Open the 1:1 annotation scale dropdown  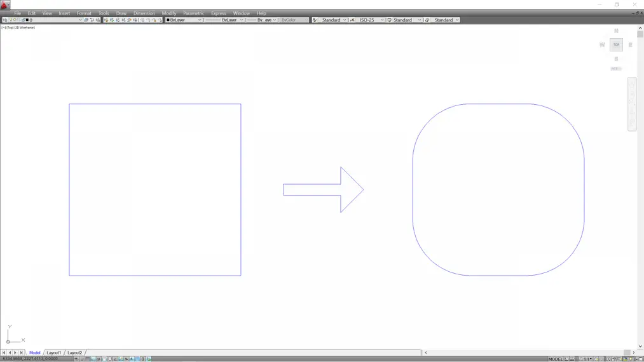586,359
